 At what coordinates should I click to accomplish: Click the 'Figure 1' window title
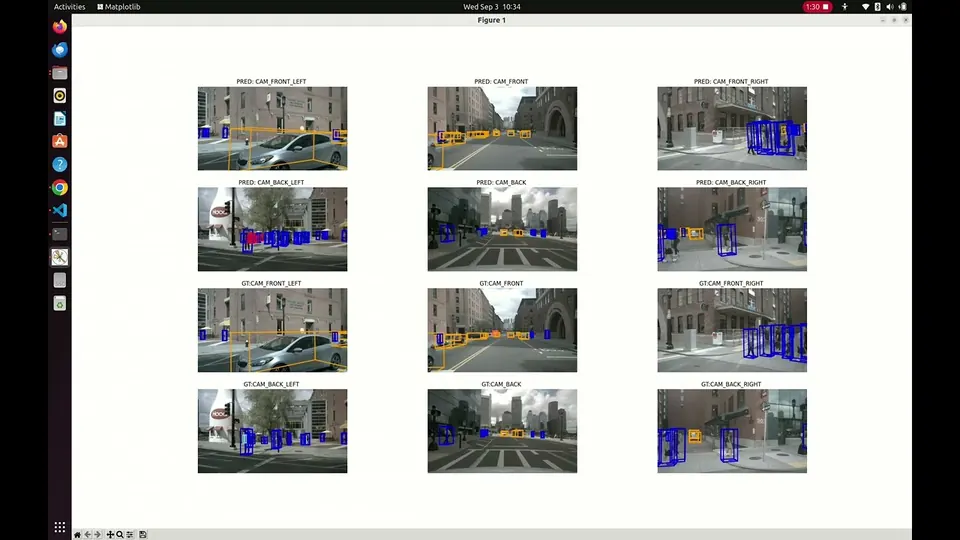492,20
